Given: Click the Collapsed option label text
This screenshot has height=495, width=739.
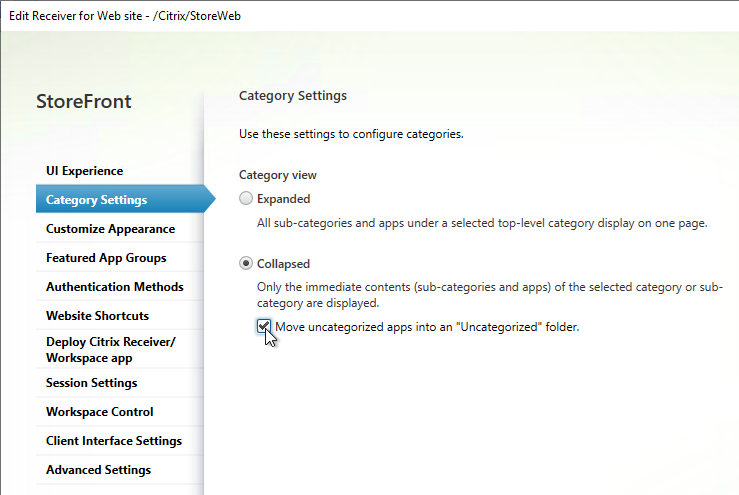Looking at the screenshot, I should tap(283, 264).
